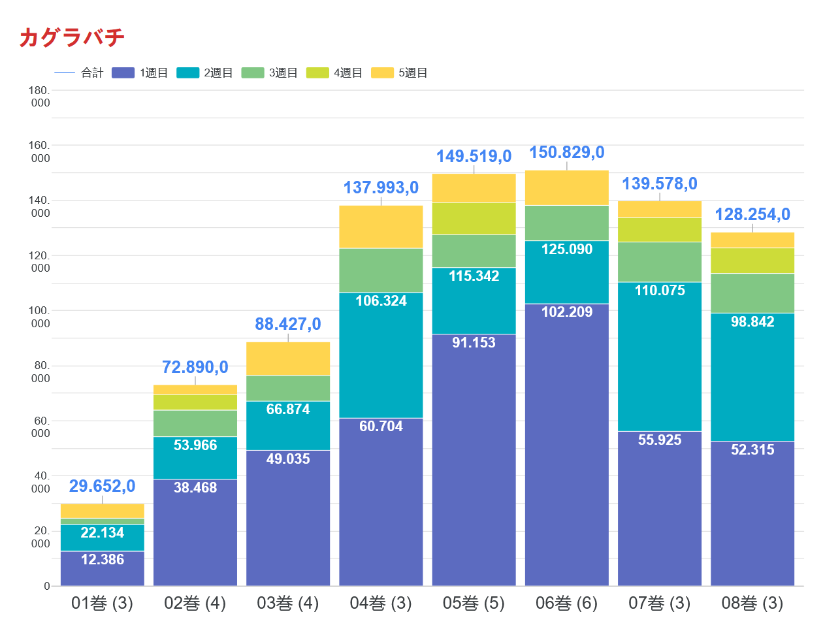Click the 120.000 y-axis label
The width and height of the screenshot is (840, 629).
coord(39,262)
